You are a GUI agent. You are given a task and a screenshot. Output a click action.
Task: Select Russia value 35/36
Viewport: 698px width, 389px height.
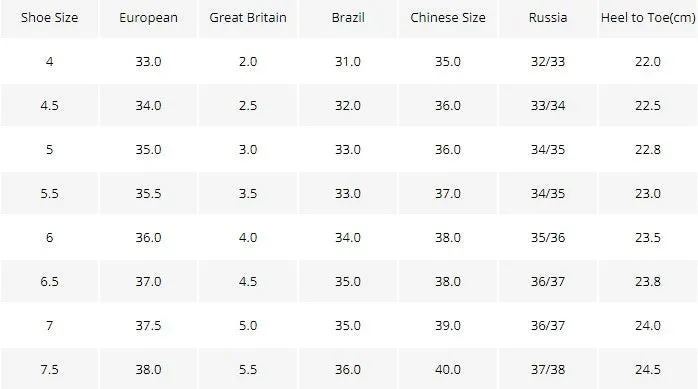tap(548, 238)
